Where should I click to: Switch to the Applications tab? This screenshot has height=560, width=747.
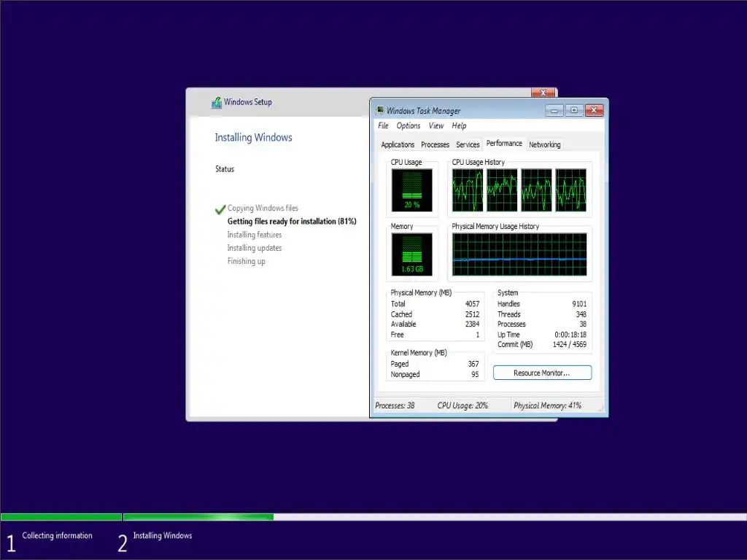click(398, 144)
